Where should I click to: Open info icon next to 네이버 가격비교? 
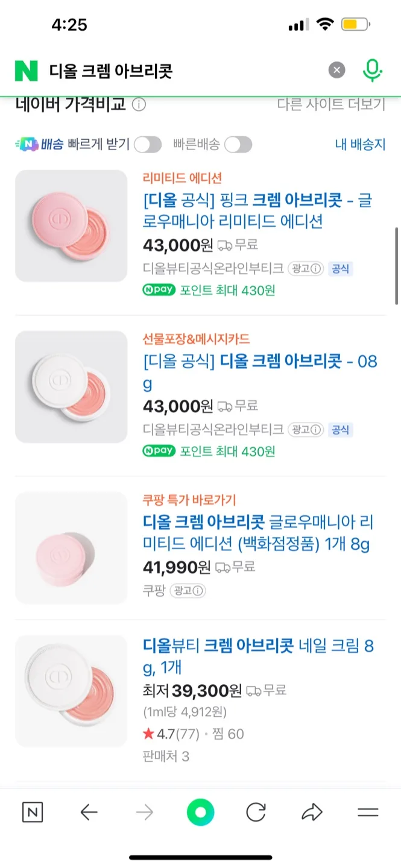[139, 105]
